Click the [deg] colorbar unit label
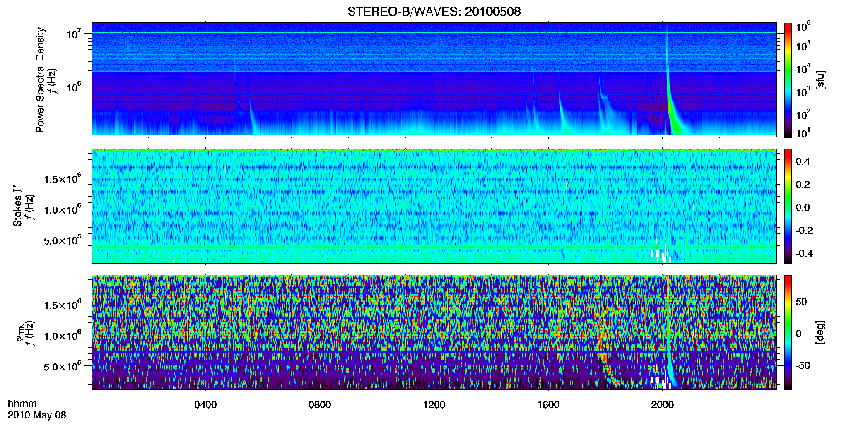 820,332
